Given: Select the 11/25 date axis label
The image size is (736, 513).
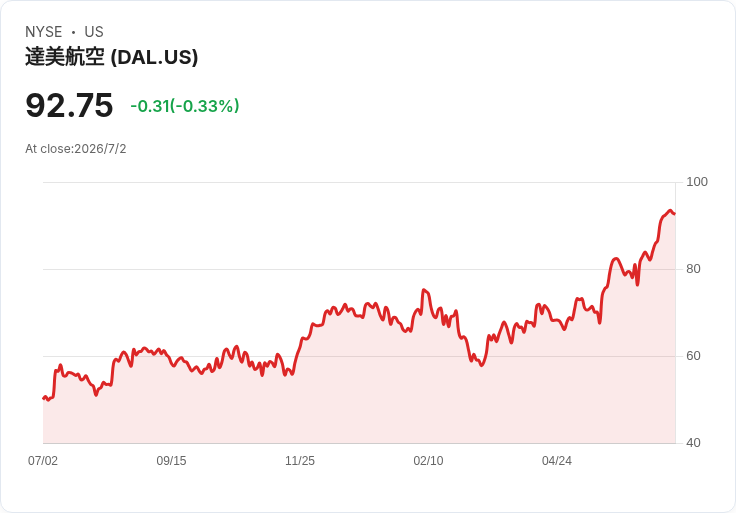Looking at the screenshot, I should pyautogui.click(x=300, y=461).
